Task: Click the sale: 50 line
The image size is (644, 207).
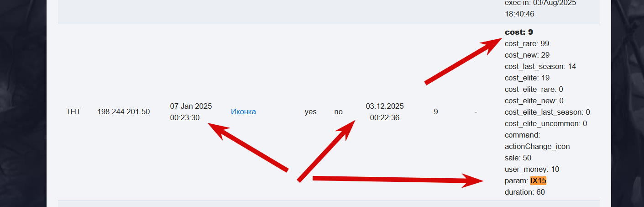Action: point(518,158)
